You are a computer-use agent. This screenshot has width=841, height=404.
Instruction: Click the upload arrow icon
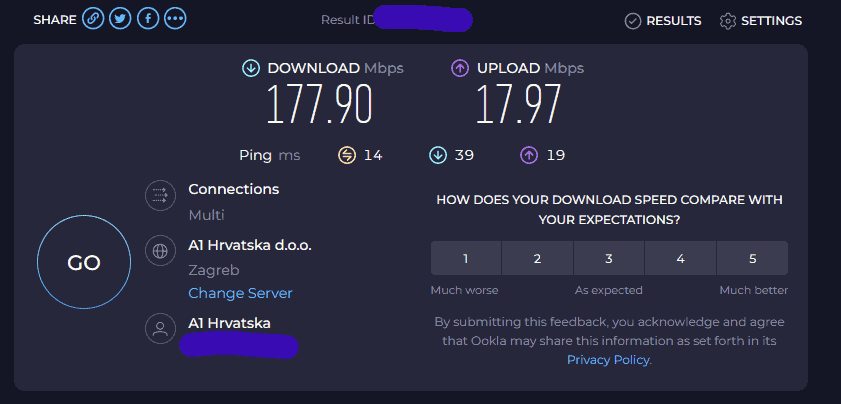(460, 68)
